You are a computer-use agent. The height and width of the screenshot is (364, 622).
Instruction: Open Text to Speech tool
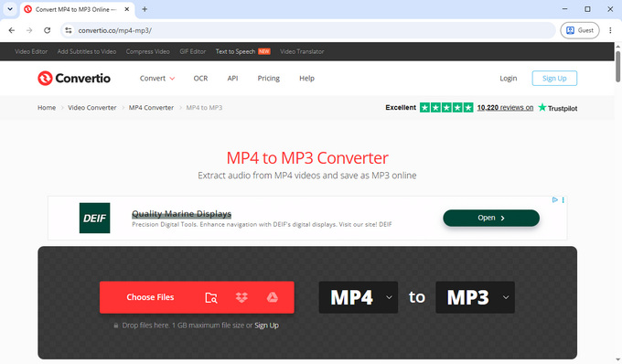[x=235, y=51]
